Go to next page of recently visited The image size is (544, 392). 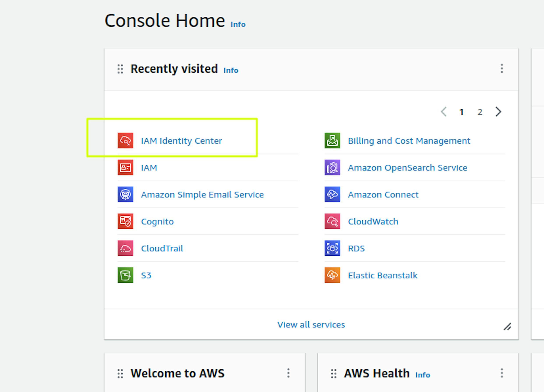[x=498, y=112]
